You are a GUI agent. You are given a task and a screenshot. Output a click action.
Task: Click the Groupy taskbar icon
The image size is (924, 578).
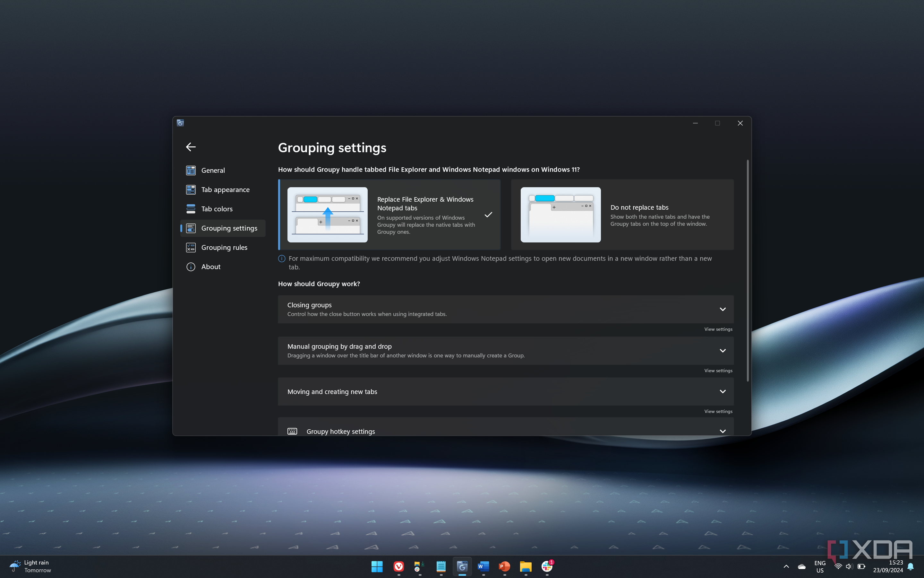462,566
